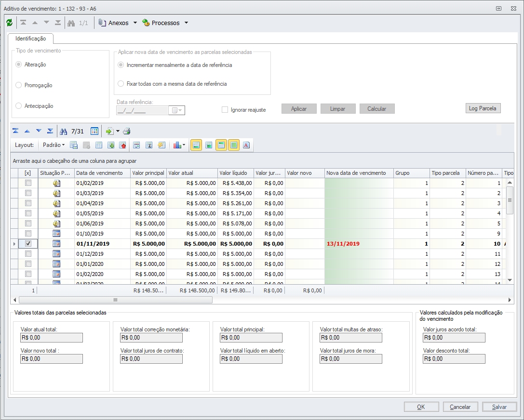Click the font letter A formatting icon
Image resolution: width=524 pixels, height=420 pixels.
[246, 145]
